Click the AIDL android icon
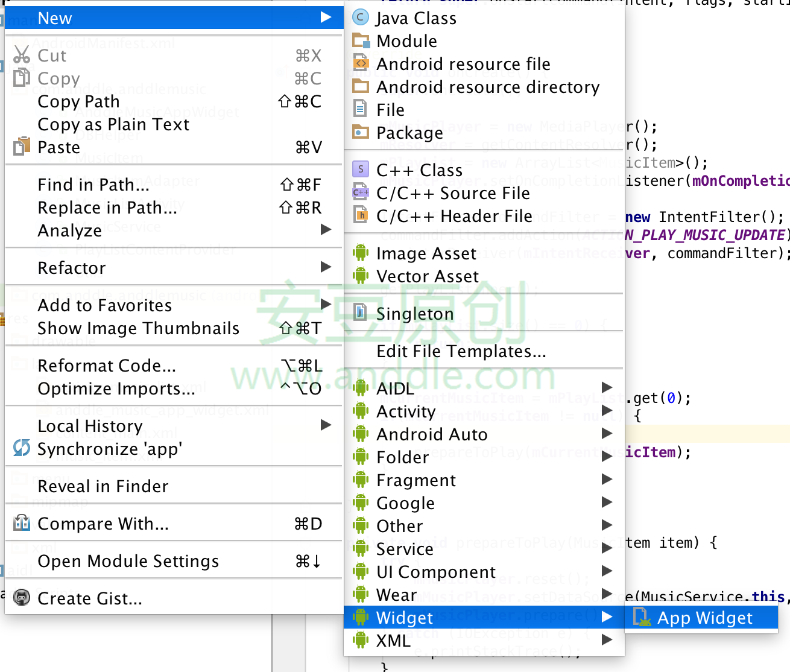 [361, 388]
